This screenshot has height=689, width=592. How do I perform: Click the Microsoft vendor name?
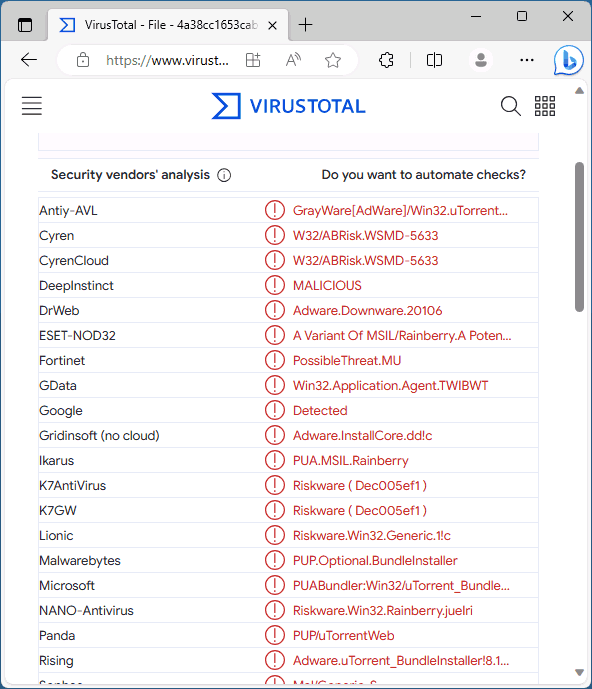click(67, 586)
